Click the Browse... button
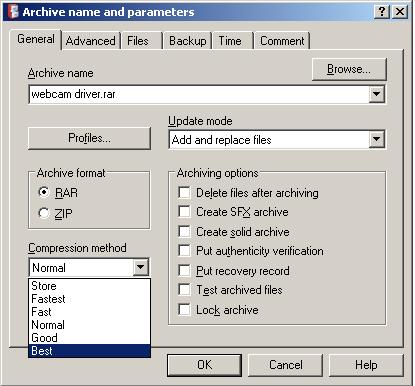The width and height of the screenshot is (415, 386). coord(349,69)
